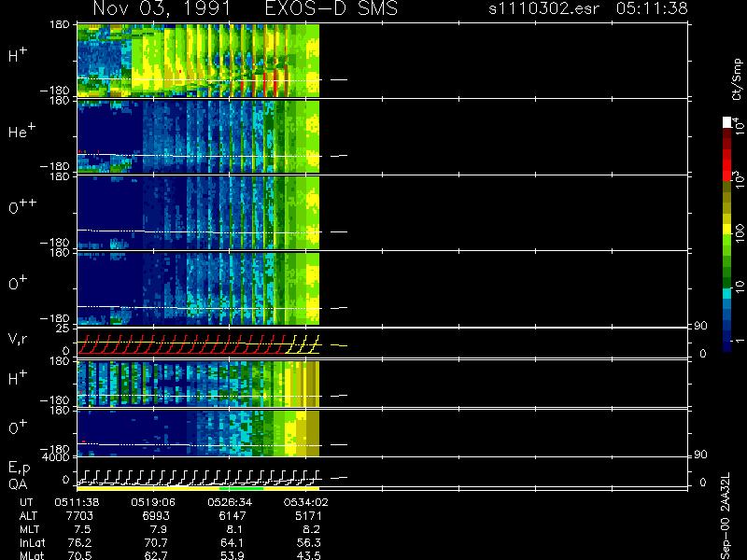Image resolution: width=747 pixels, height=560 pixels.
Task: Click the 'MLT' row label
Action: (29, 529)
